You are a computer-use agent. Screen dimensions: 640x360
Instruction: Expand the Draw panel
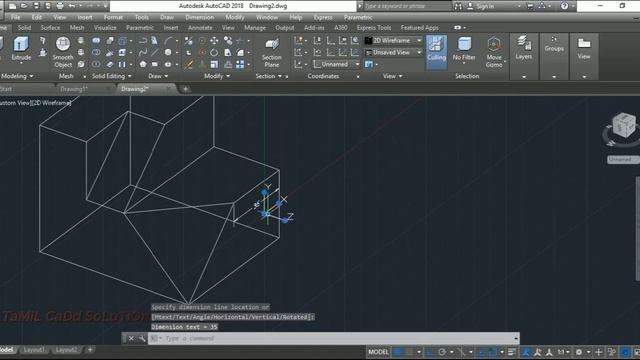pyautogui.click(x=158, y=76)
